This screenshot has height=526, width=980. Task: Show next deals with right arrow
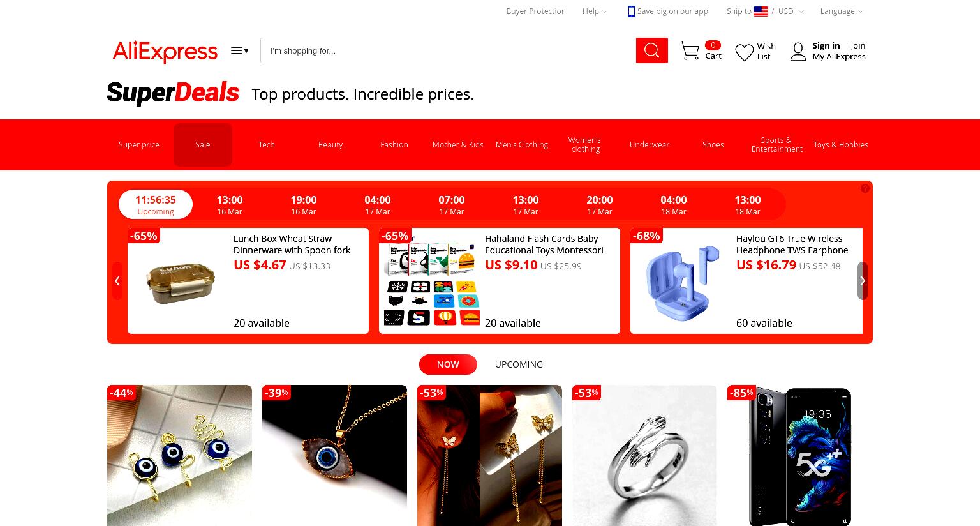[x=863, y=281]
